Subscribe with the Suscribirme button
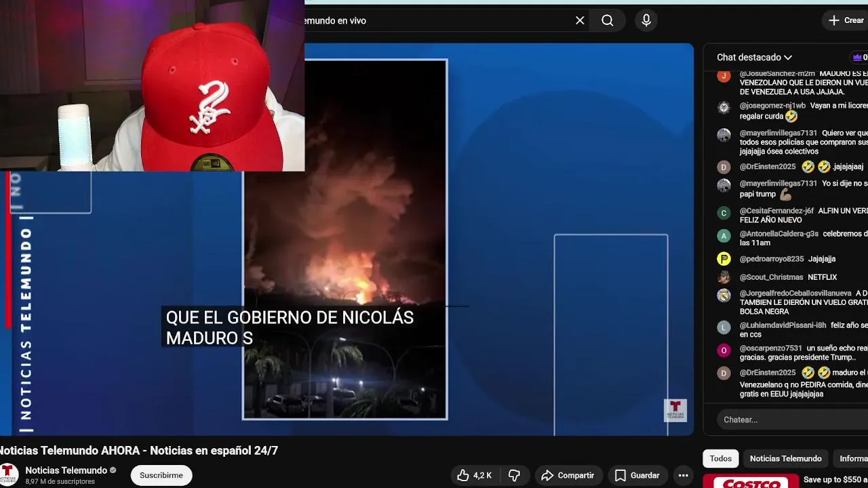The image size is (868, 488). (161, 475)
